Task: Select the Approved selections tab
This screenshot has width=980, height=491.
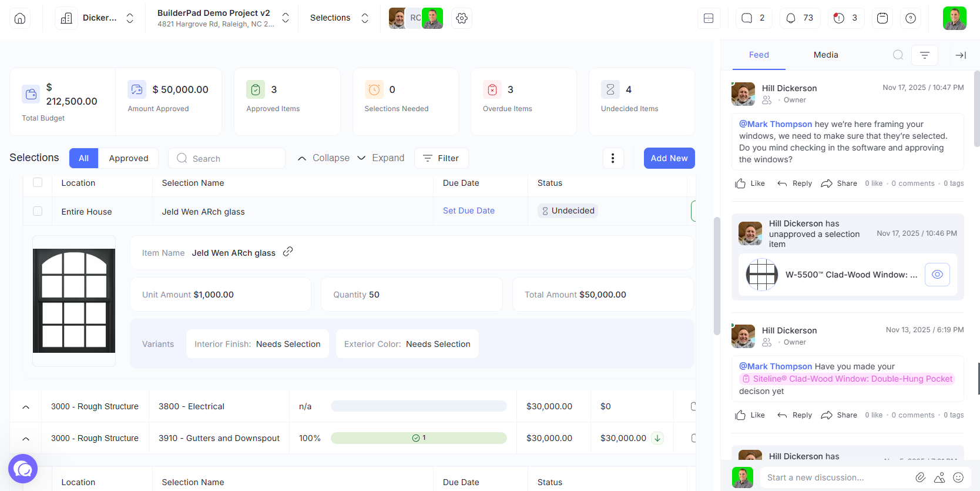Action: tap(128, 158)
